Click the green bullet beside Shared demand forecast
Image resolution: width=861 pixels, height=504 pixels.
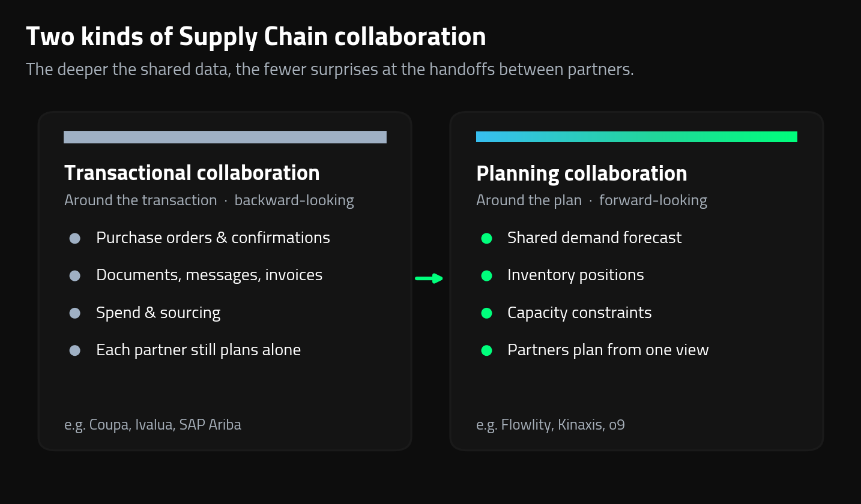tap(487, 238)
